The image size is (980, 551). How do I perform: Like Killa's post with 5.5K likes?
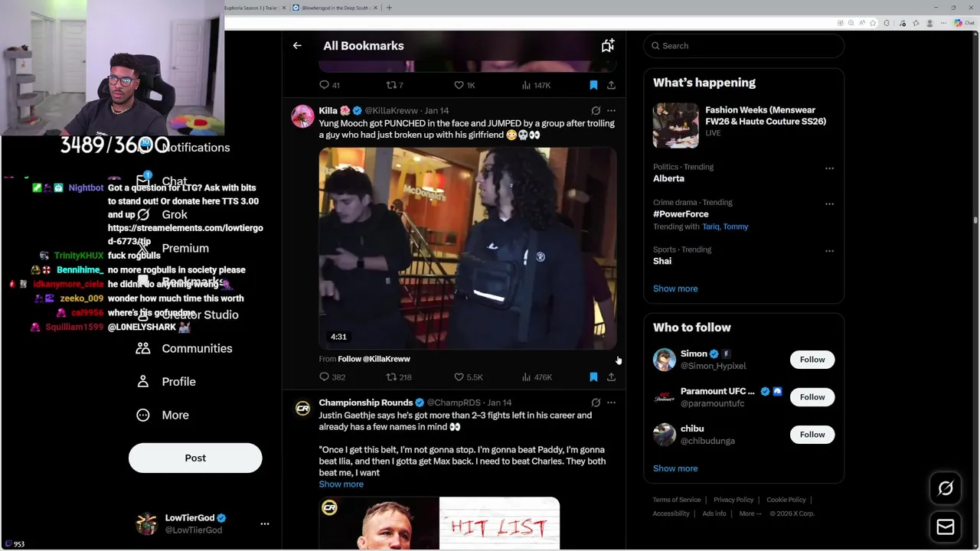point(468,377)
